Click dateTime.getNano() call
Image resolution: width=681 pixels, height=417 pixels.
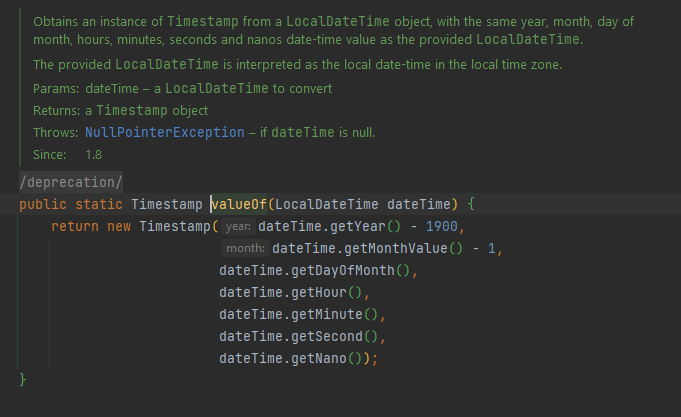(x=291, y=358)
